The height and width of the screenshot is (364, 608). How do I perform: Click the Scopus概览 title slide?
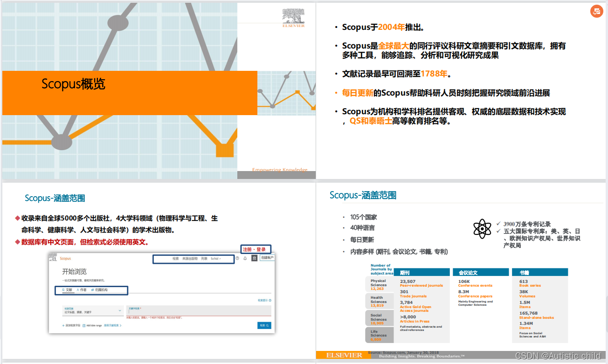pos(159,91)
